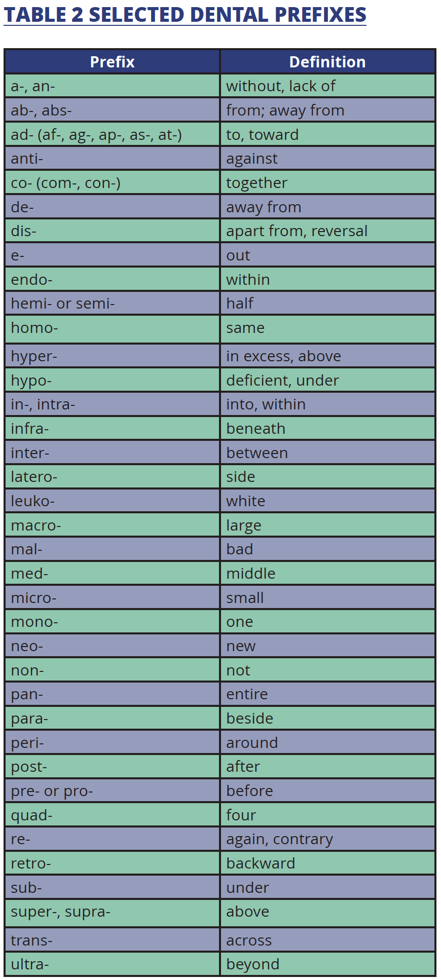Screen dimensions: 441x980
Task: Click the Table 2 Selected Dental Prefixes title
Action: pyautogui.click(x=185, y=15)
